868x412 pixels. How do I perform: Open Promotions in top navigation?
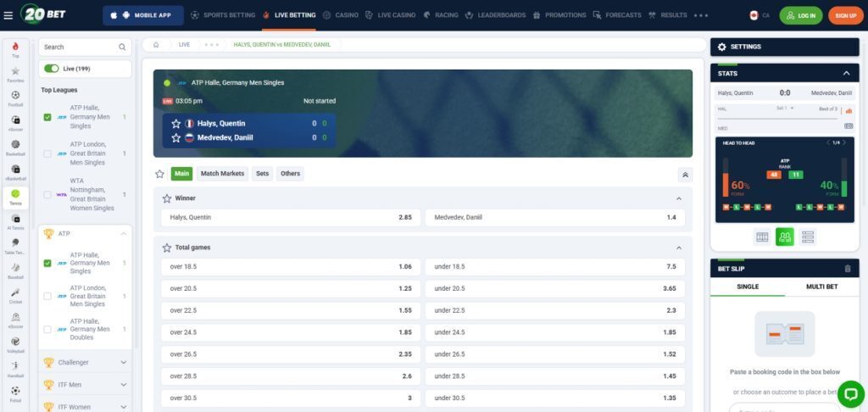[x=558, y=15]
